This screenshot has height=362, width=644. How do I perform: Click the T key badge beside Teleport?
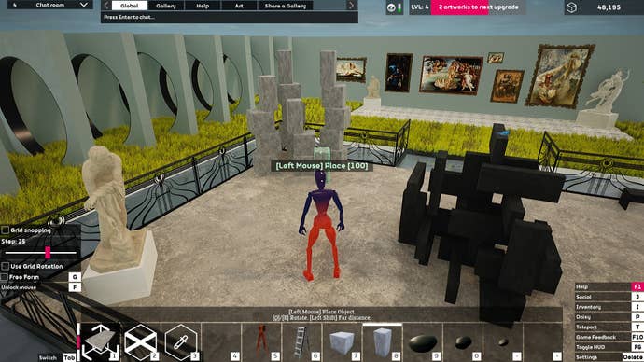click(637, 327)
